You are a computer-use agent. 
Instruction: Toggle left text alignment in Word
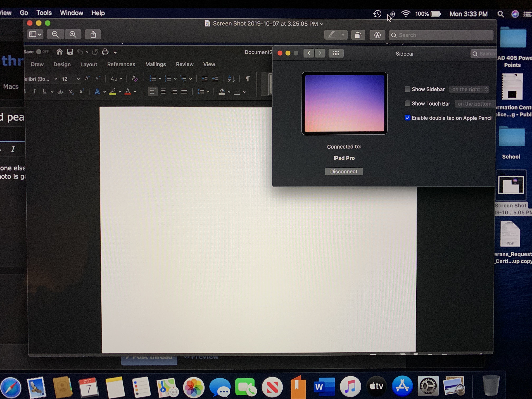click(x=153, y=91)
